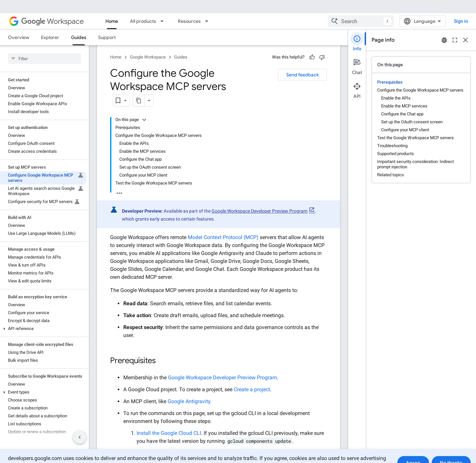Open the Install the Google Cloud CLI link

point(169,433)
